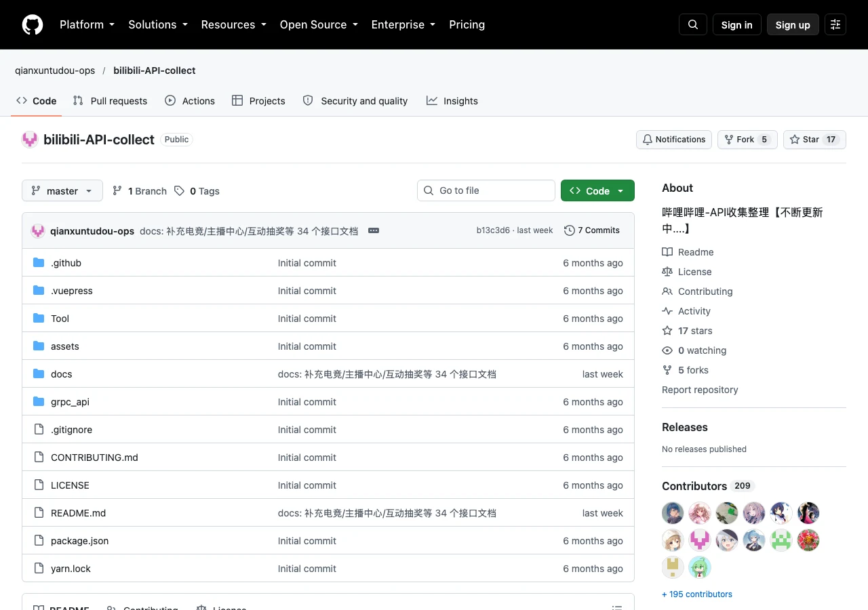Click the LICENSE file icon
Viewport: 868px width, 610px height.
39,485
